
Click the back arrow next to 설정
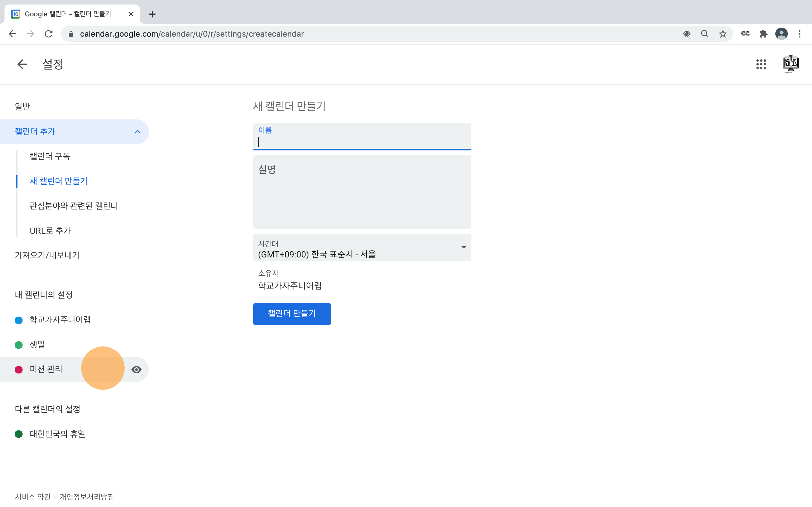coord(22,64)
